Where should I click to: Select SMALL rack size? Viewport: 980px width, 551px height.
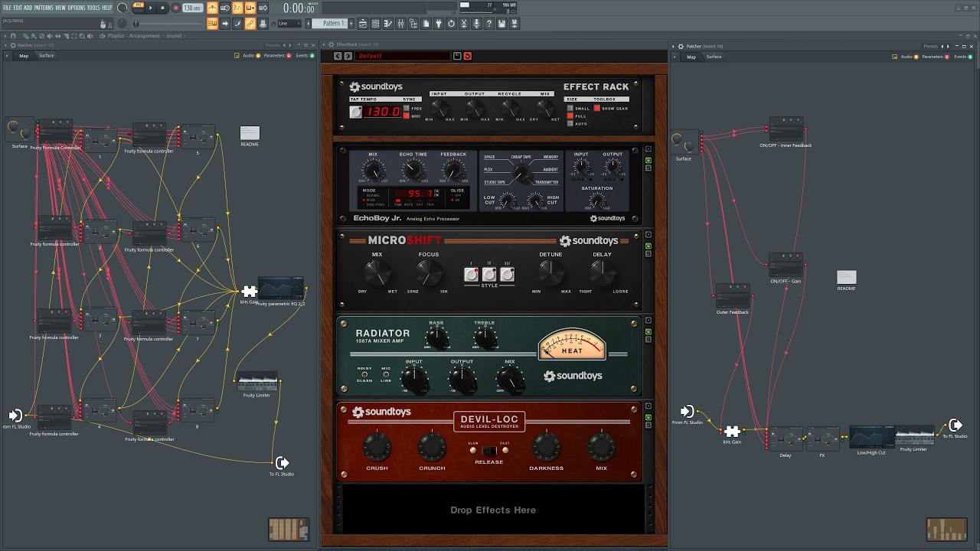tap(570, 109)
